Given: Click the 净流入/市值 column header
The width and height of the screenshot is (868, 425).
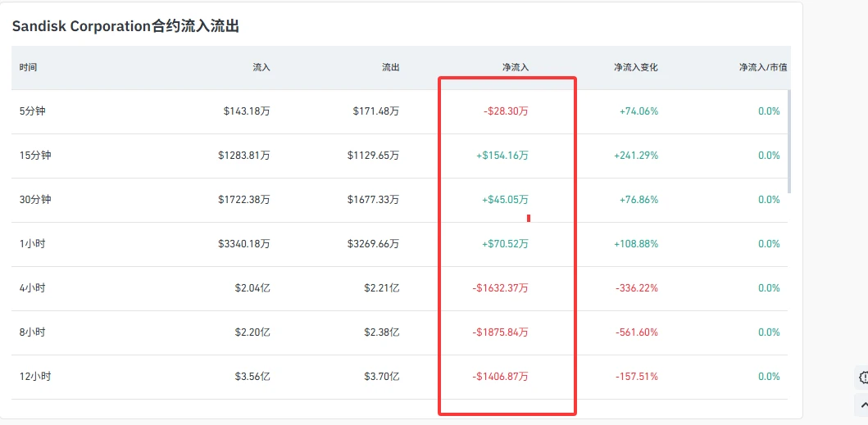Looking at the screenshot, I should pos(763,67).
